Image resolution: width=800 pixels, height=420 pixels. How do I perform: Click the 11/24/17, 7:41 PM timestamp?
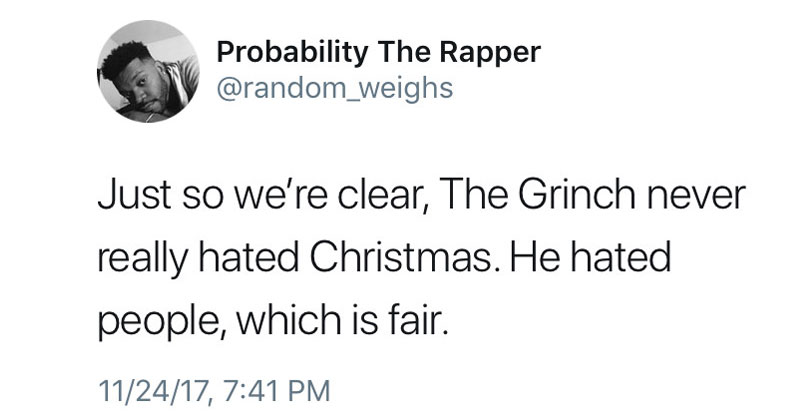[x=214, y=390]
